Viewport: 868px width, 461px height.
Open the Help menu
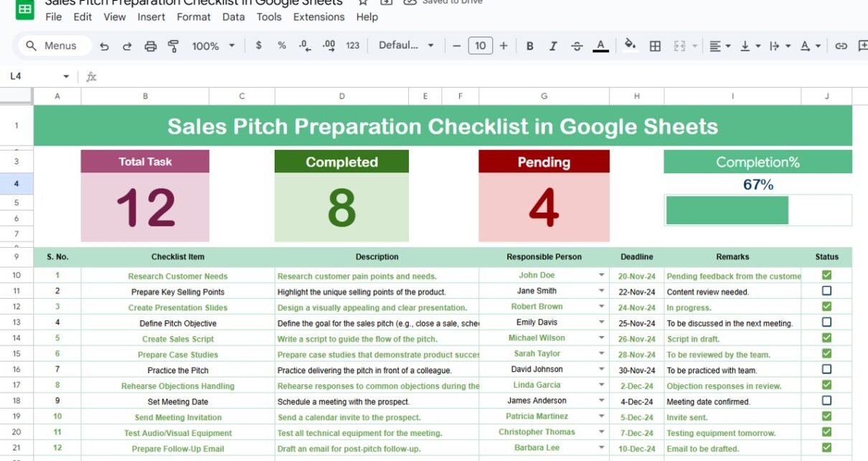367,17
